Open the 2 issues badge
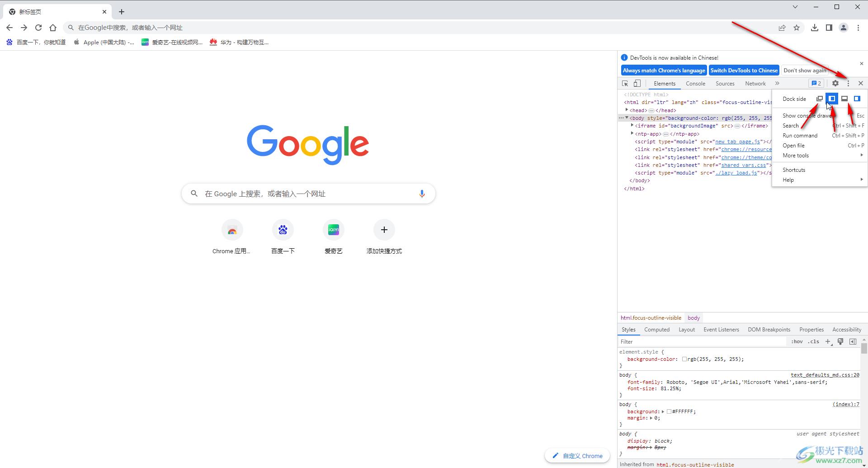868x468 pixels. point(816,84)
